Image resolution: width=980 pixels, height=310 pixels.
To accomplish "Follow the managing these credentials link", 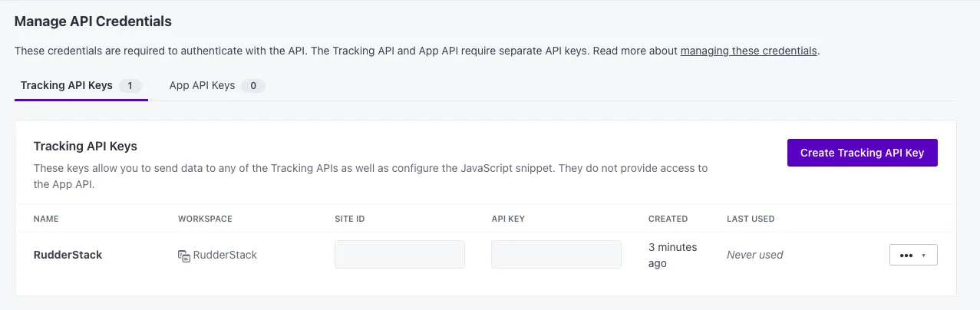I will pyautogui.click(x=748, y=51).
